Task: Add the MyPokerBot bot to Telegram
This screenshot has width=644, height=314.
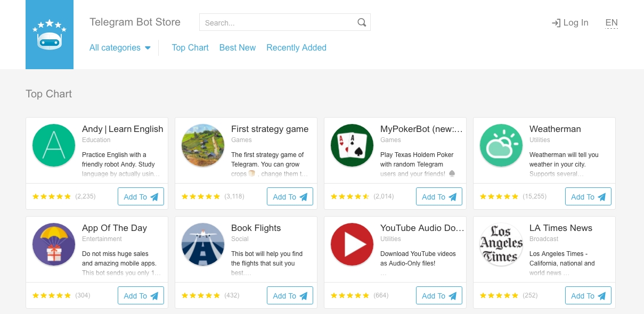Action: (439, 197)
